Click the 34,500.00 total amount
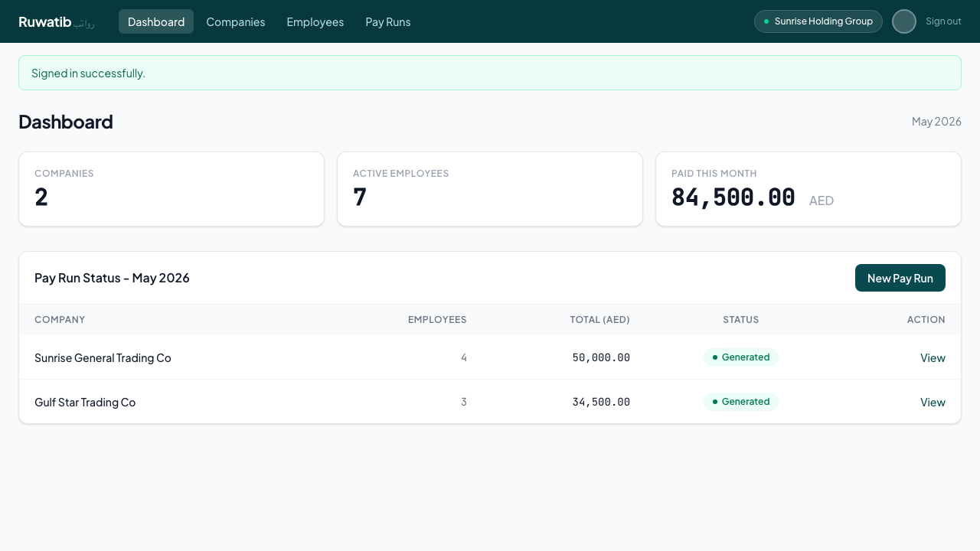 [x=601, y=402]
